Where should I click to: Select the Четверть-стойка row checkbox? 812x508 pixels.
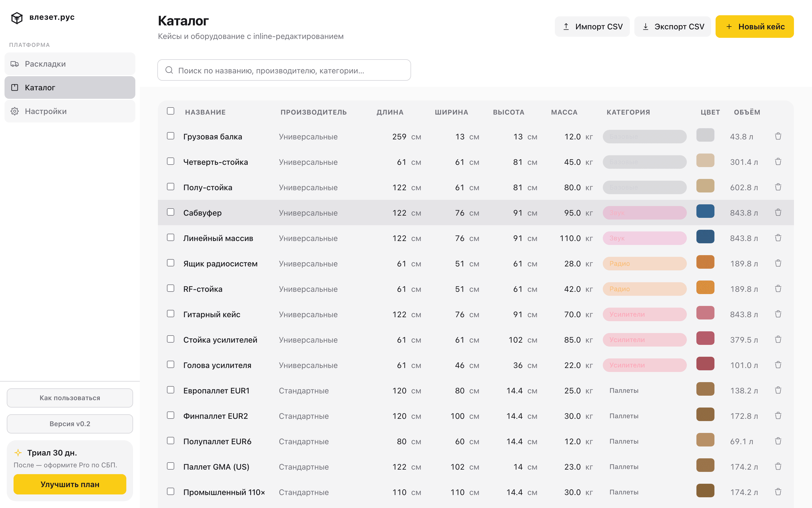click(171, 161)
